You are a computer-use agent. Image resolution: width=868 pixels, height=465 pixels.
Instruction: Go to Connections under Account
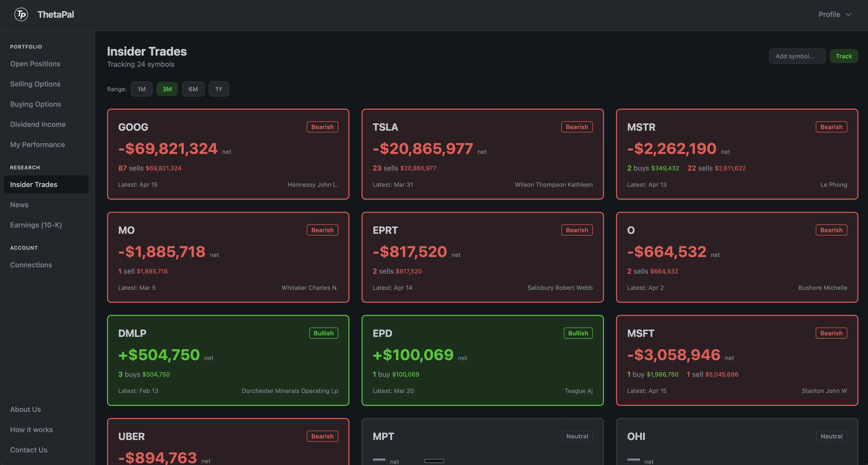coord(31,265)
